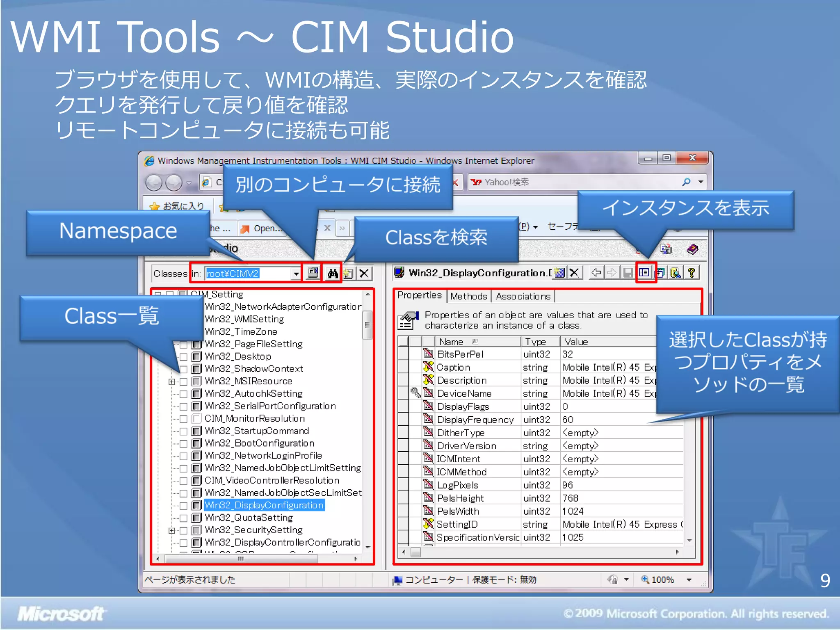Select Win32_NetworkLoginProfile in the class tree

[263, 456]
